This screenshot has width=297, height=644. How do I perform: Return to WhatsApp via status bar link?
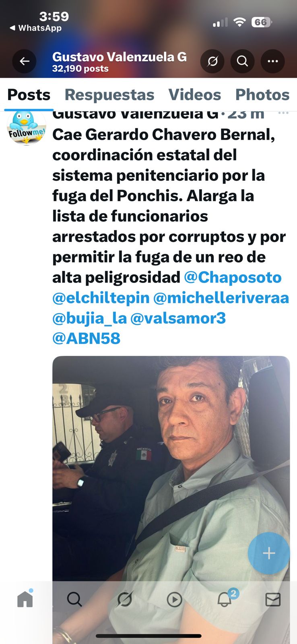35,28
